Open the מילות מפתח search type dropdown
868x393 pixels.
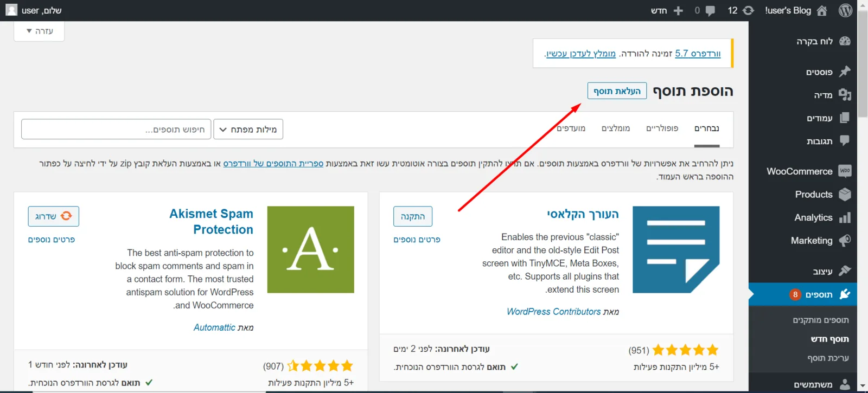point(248,130)
